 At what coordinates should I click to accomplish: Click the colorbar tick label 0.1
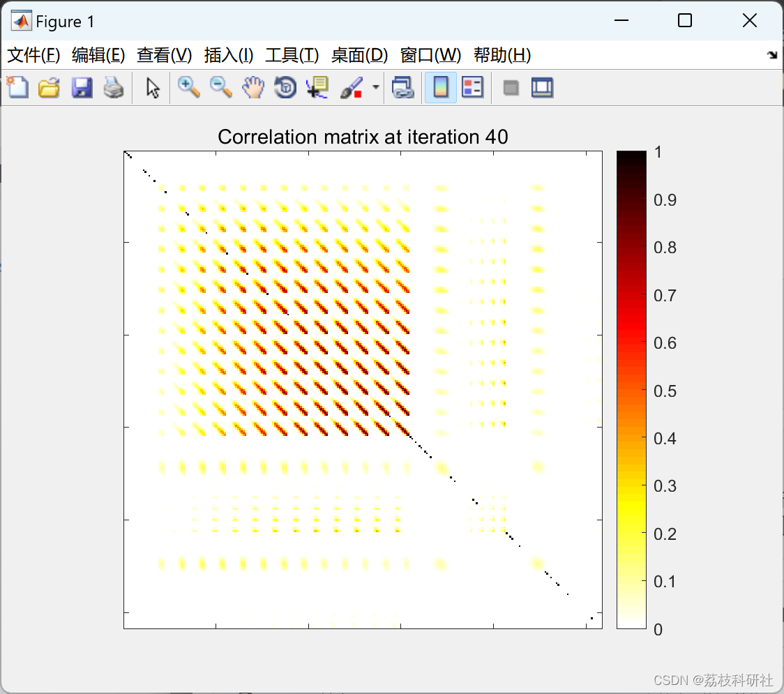click(x=665, y=582)
